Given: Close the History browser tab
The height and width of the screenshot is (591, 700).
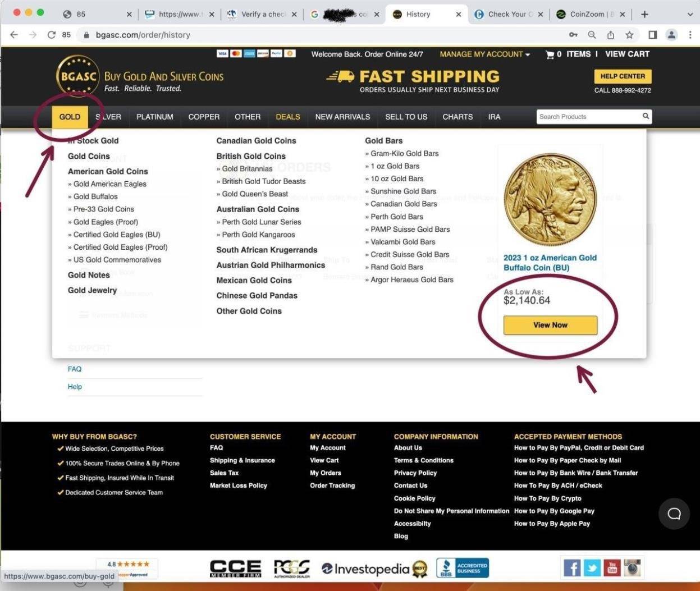Looking at the screenshot, I should (x=459, y=15).
